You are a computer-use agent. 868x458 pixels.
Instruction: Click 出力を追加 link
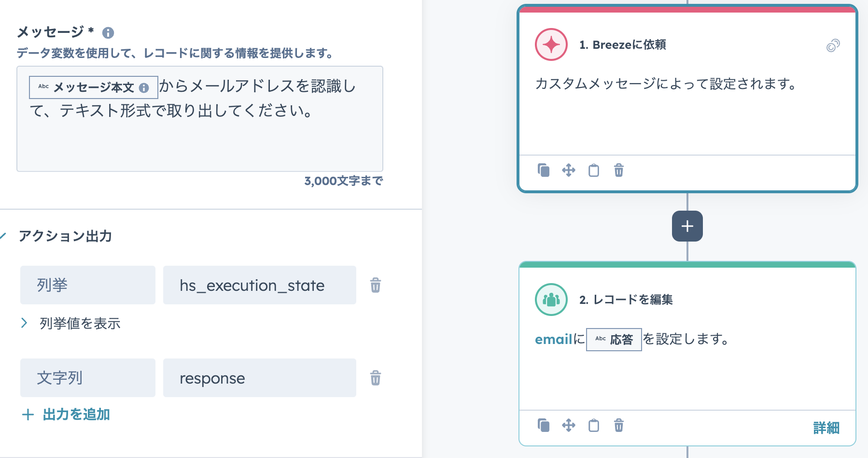pos(66,415)
